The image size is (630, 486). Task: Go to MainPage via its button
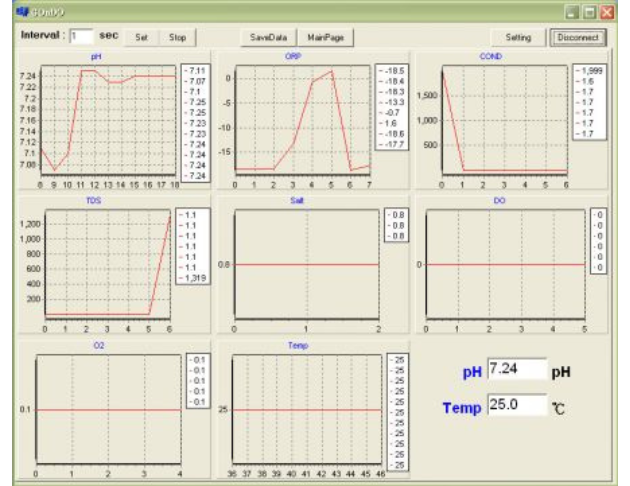tap(326, 36)
